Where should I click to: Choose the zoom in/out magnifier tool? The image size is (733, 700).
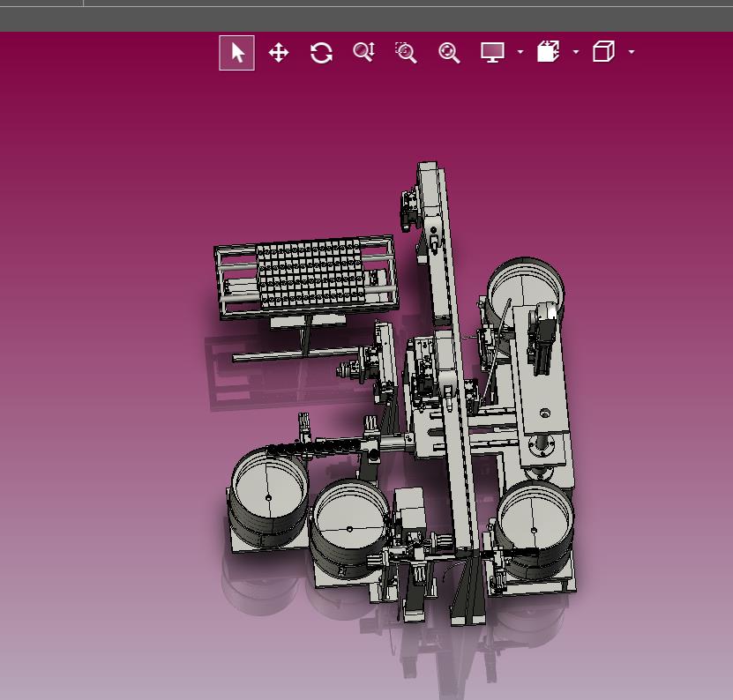coord(363,52)
